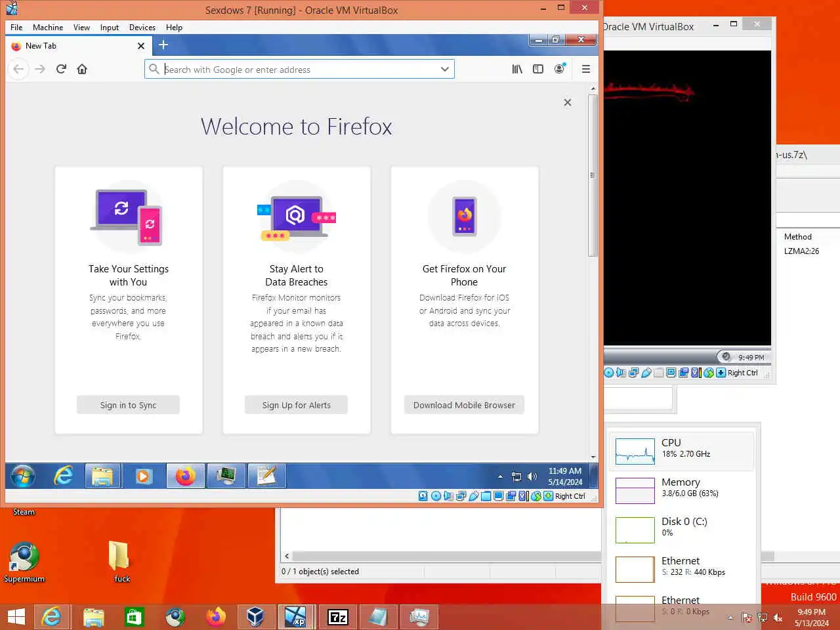The height and width of the screenshot is (630, 840).
Task: Click Sign Up for Alerts button
Action: point(296,405)
